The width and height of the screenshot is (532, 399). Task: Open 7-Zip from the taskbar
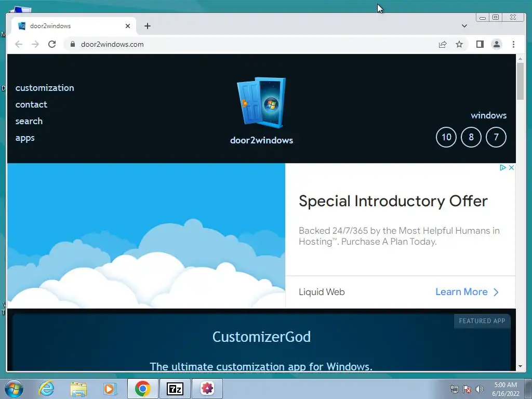pos(175,389)
